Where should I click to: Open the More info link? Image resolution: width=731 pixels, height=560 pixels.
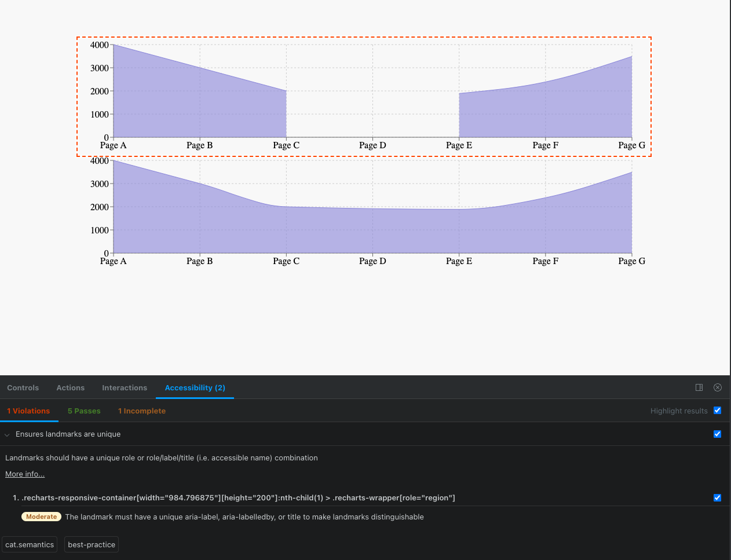pyautogui.click(x=24, y=474)
